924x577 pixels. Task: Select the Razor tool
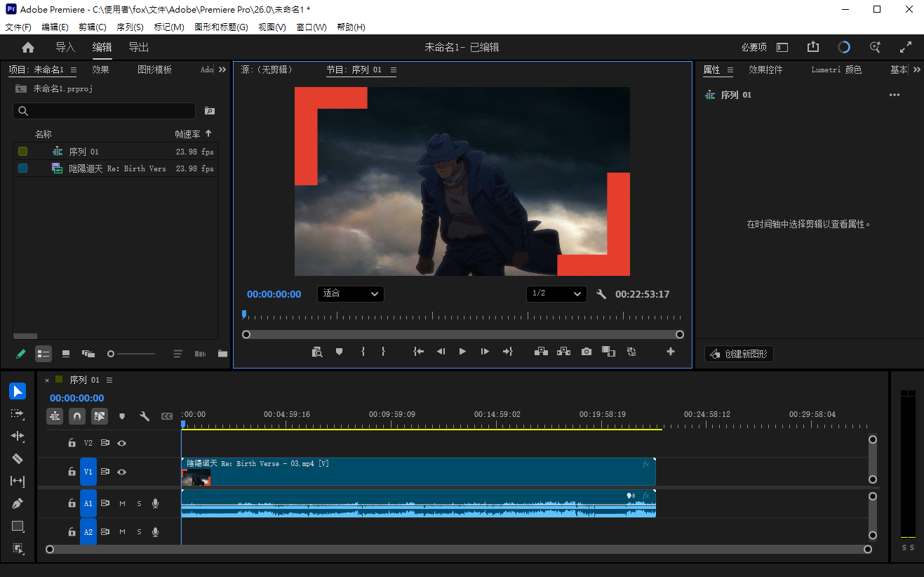coord(18,458)
